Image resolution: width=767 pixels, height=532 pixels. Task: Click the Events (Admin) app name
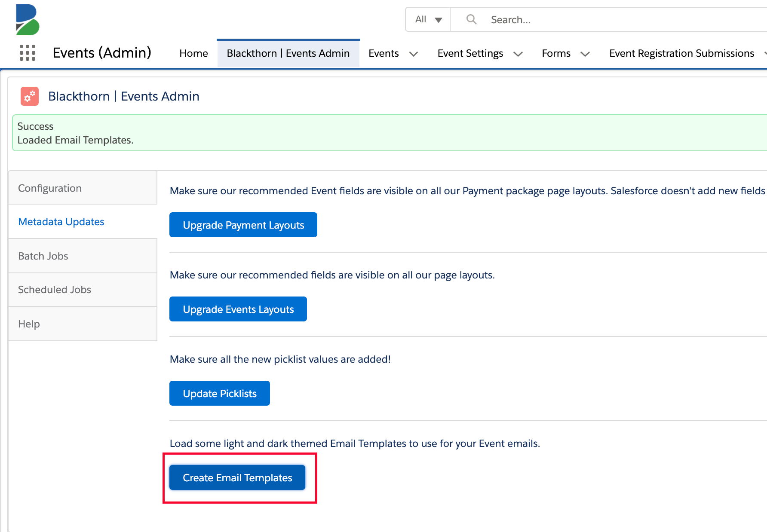coord(102,53)
